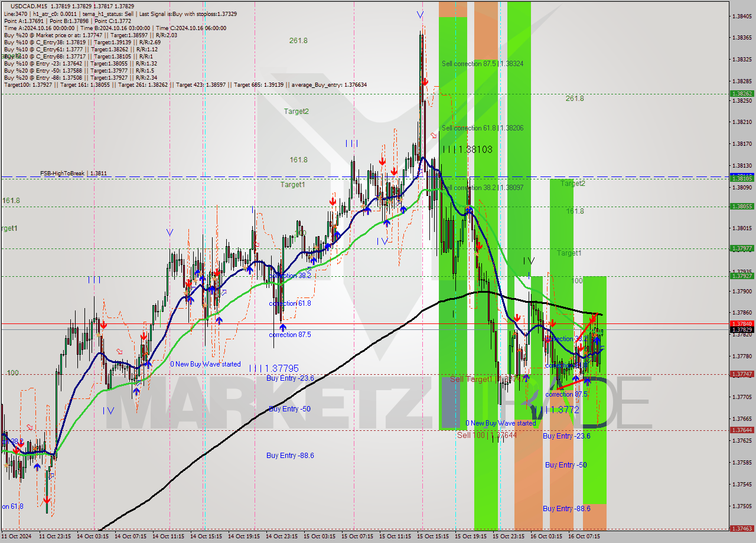
Task: Click the 'I I I 1.37795' wave label
Action: click(x=273, y=368)
